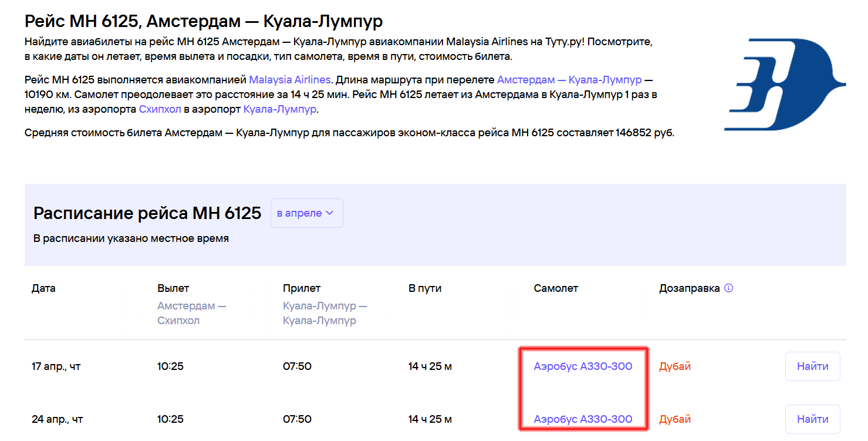Click duration '14 ч 25 м' in 17 апр. row
The width and height of the screenshot is (868, 441).
pos(430,366)
